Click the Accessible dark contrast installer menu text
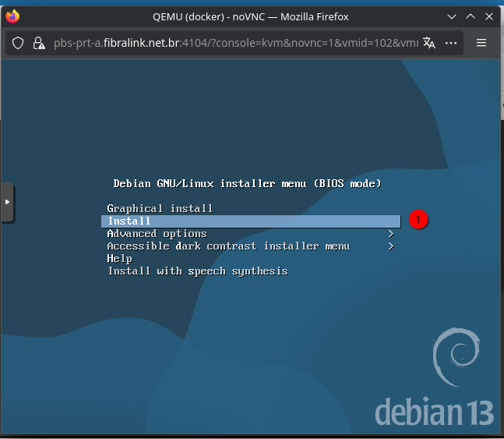 (x=228, y=246)
